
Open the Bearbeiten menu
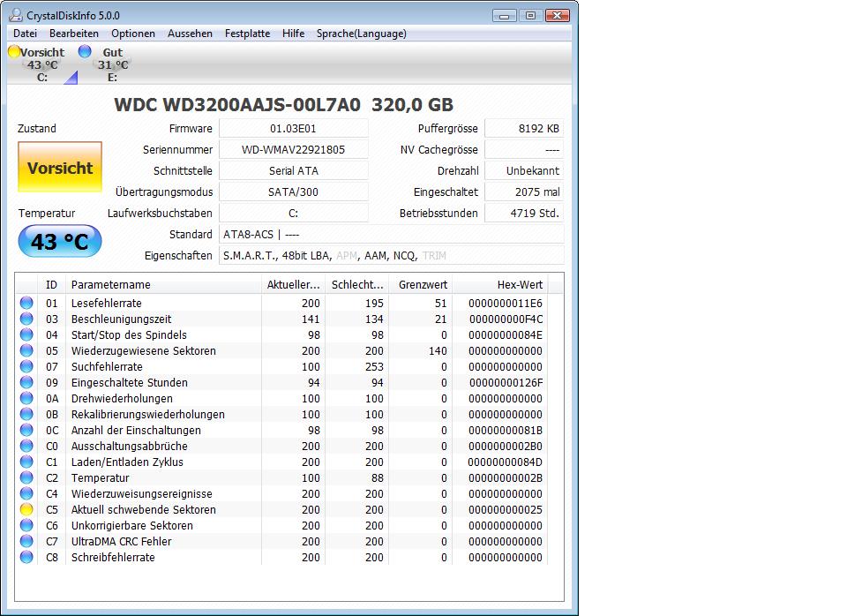[x=74, y=34]
